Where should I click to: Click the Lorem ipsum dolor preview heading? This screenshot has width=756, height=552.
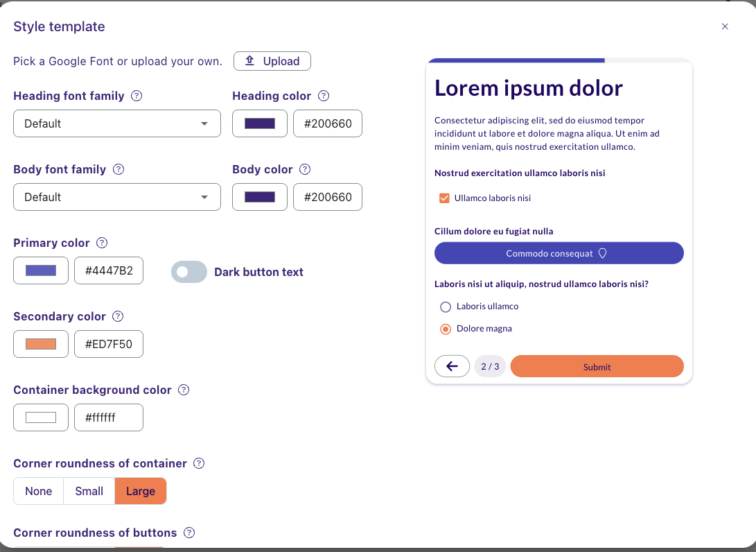tap(529, 88)
